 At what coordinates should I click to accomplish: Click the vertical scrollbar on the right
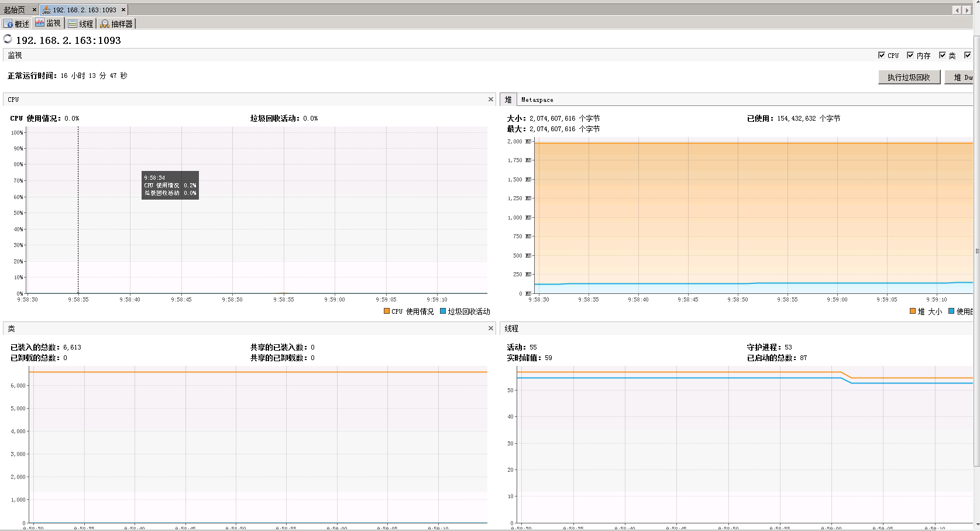click(976, 252)
